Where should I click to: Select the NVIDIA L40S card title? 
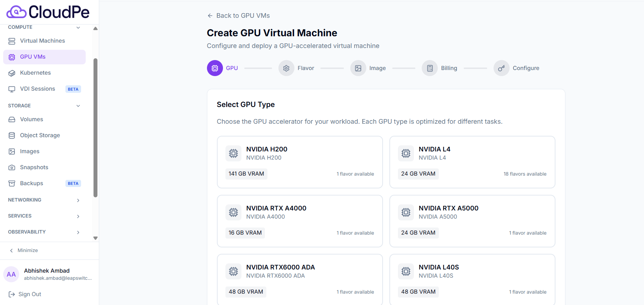[x=439, y=267]
